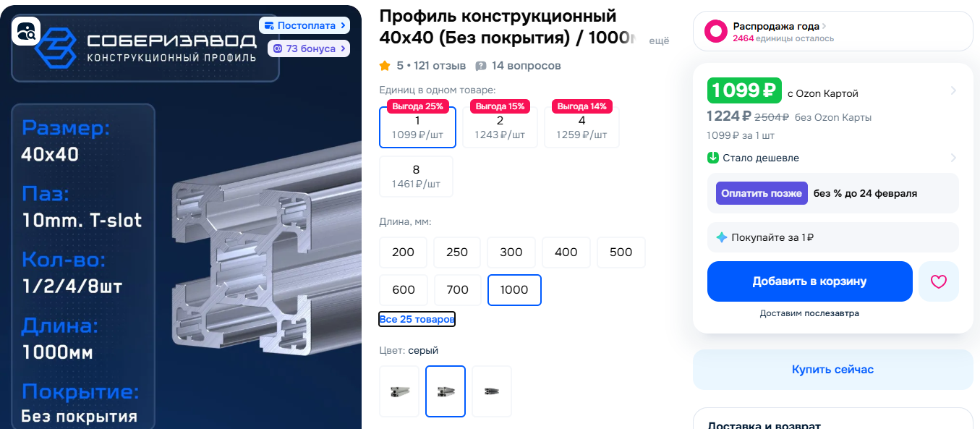Expand the truncated product title via ещё

pyautogui.click(x=659, y=42)
